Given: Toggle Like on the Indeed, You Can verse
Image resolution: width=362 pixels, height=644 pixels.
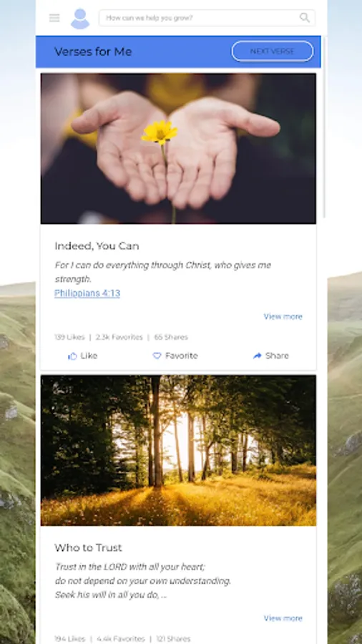Looking at the screenshot, I should tap(83, 356).
